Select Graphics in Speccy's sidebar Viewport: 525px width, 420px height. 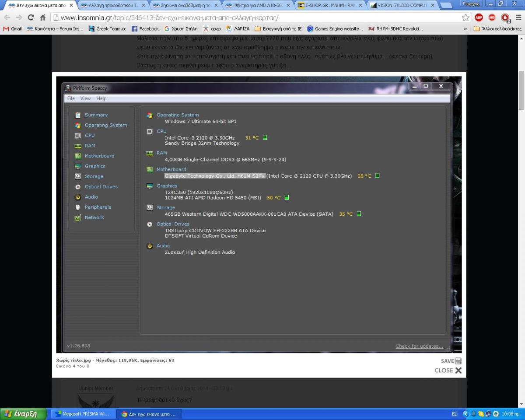pyautogui.click(x=95, y=166)
